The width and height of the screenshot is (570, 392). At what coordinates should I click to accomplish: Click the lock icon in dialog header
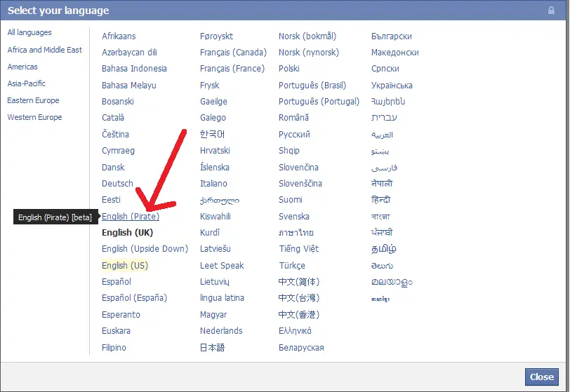pos(551,11)
